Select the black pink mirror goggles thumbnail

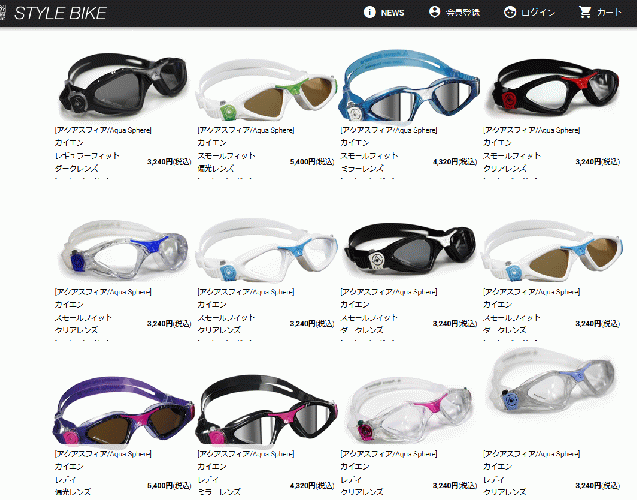pos(266,410)
